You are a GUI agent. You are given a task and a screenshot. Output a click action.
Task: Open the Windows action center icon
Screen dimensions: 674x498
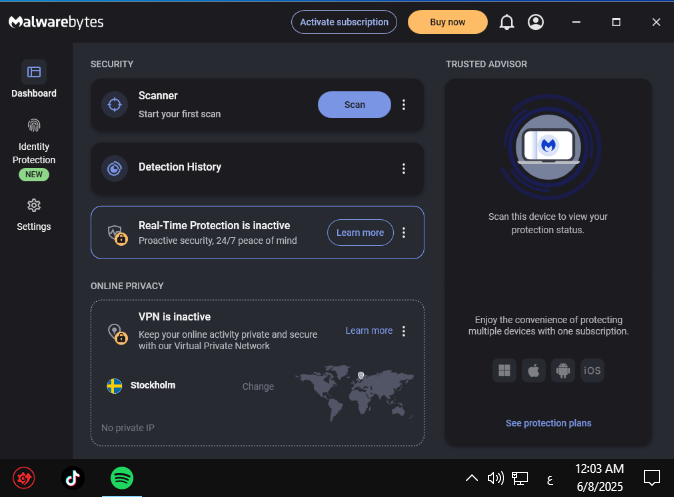click(x=652, y=478)
